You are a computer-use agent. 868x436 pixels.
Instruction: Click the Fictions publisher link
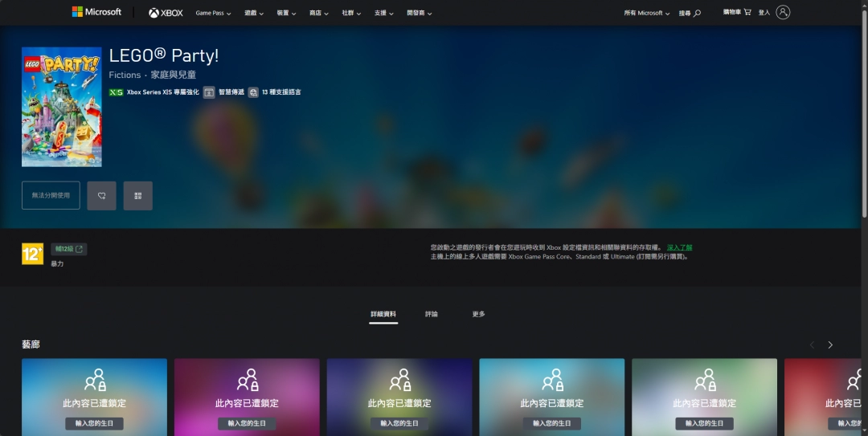(x=125, y=75)
